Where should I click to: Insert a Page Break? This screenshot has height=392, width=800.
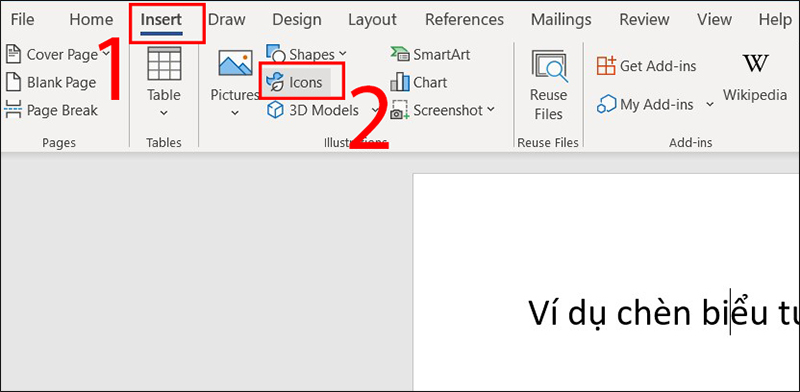click(x=51, y=110)
